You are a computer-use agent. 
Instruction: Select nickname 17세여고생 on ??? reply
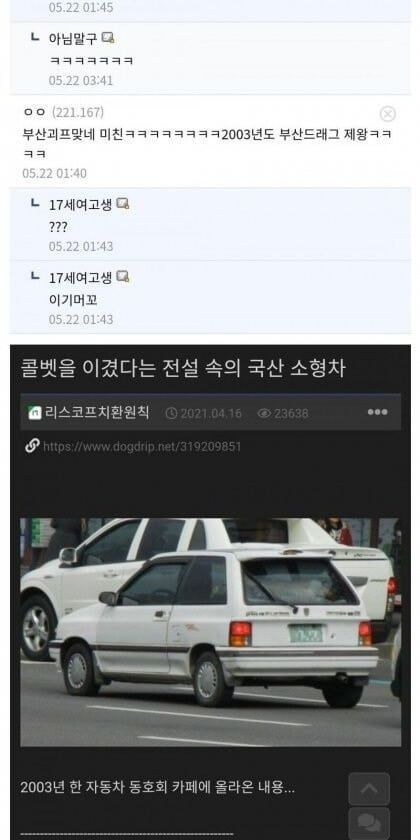80,204
